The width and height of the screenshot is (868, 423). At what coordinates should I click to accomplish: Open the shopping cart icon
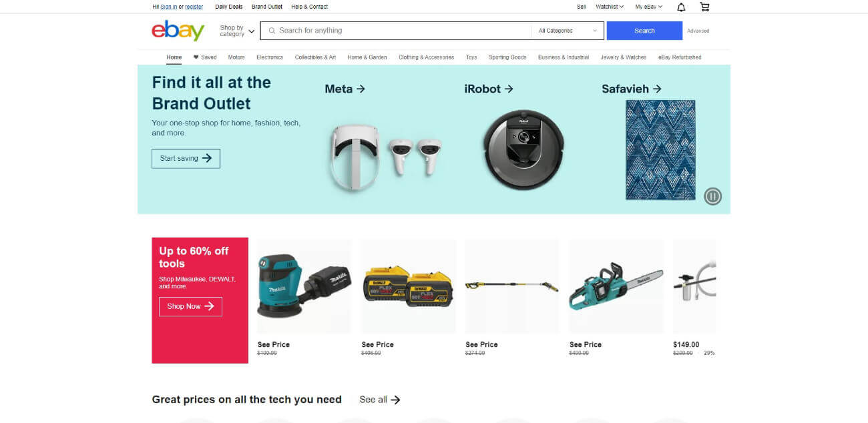704,7
